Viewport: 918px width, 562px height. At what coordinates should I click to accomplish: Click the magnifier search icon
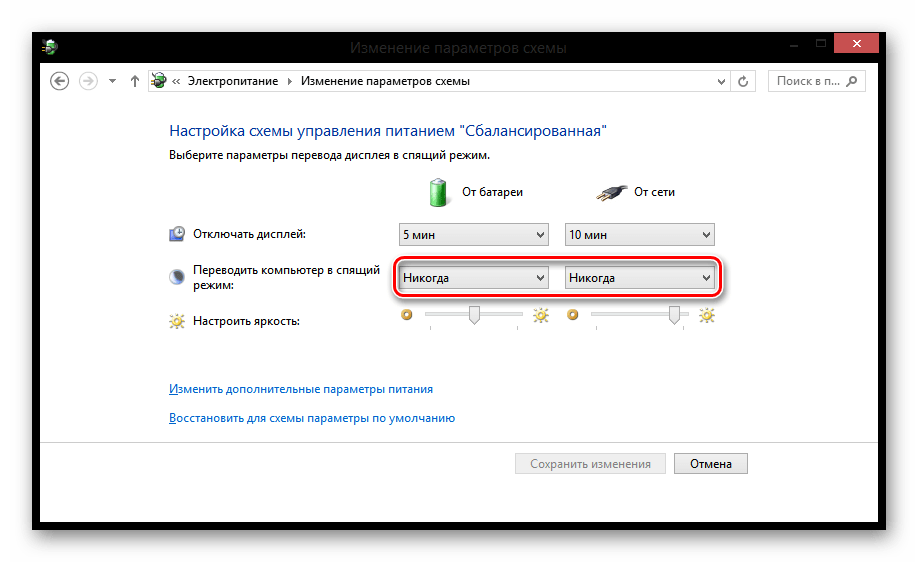point(852,81)
